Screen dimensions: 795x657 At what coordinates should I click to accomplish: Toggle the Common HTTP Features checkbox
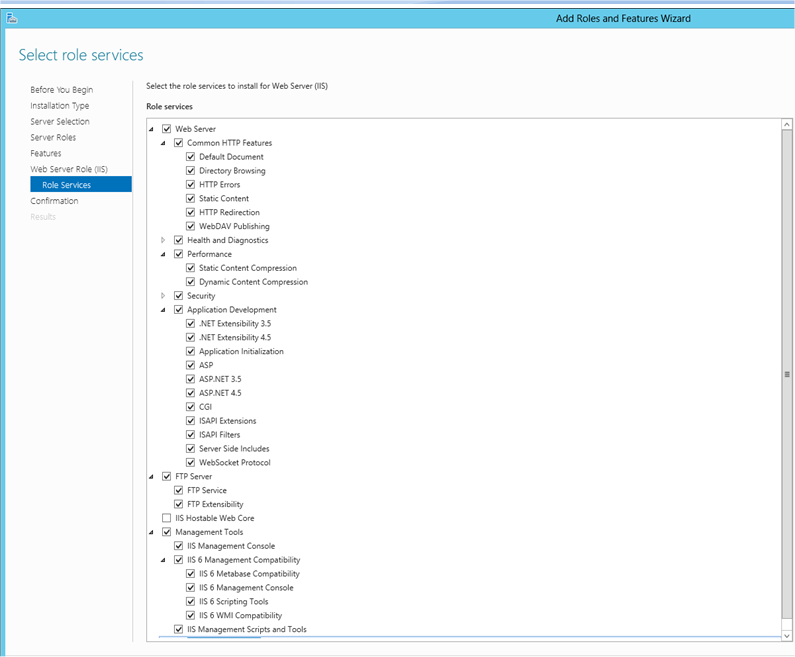(178, 142)
